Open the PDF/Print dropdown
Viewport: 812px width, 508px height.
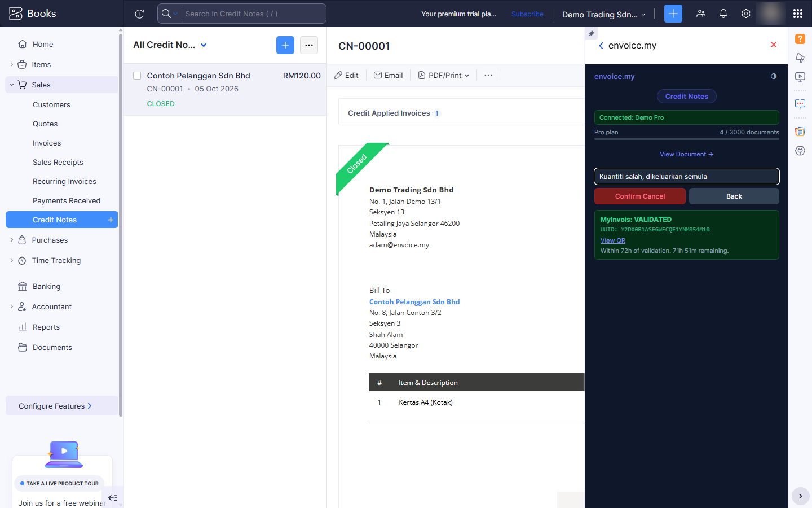(444, 75)
